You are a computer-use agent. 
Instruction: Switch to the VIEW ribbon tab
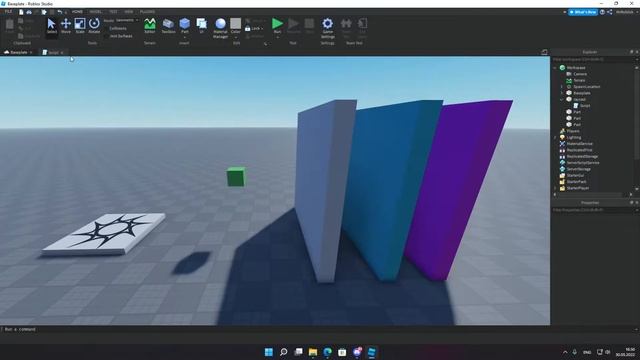pyautogui.click(x=129, y=12)
